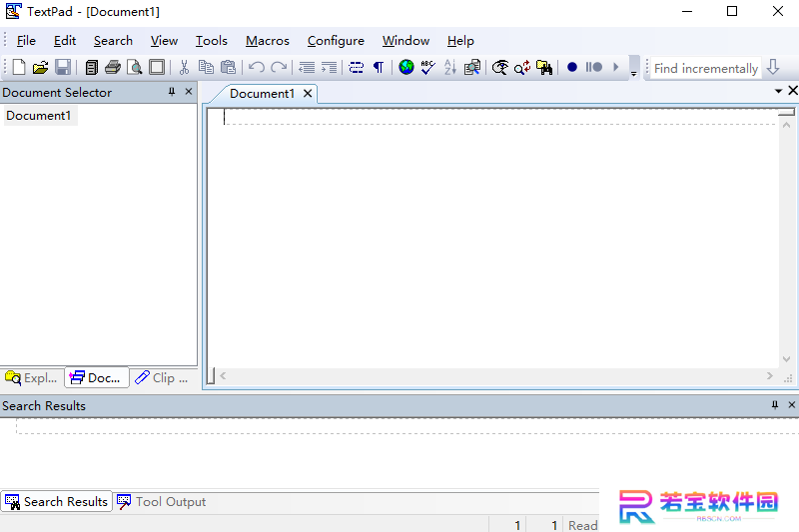Open the Edit menu
The width and height of the screenshot is (799, 532).
click(65, 41)
